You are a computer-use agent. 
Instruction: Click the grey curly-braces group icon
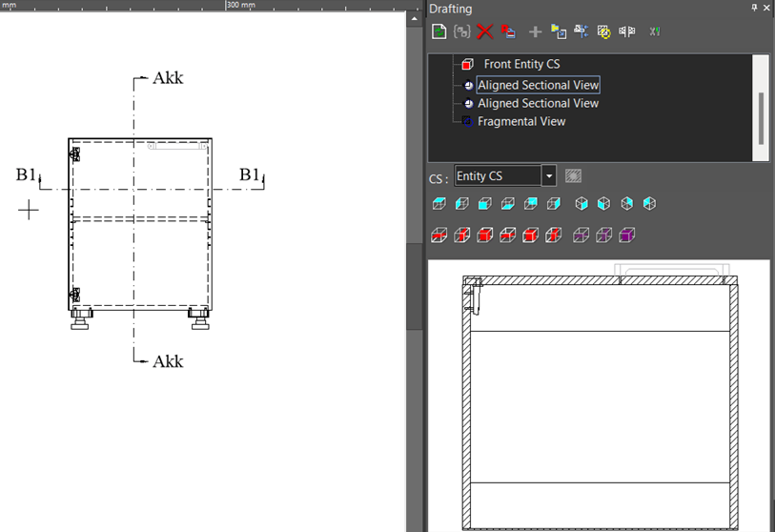tap(461, 31)
